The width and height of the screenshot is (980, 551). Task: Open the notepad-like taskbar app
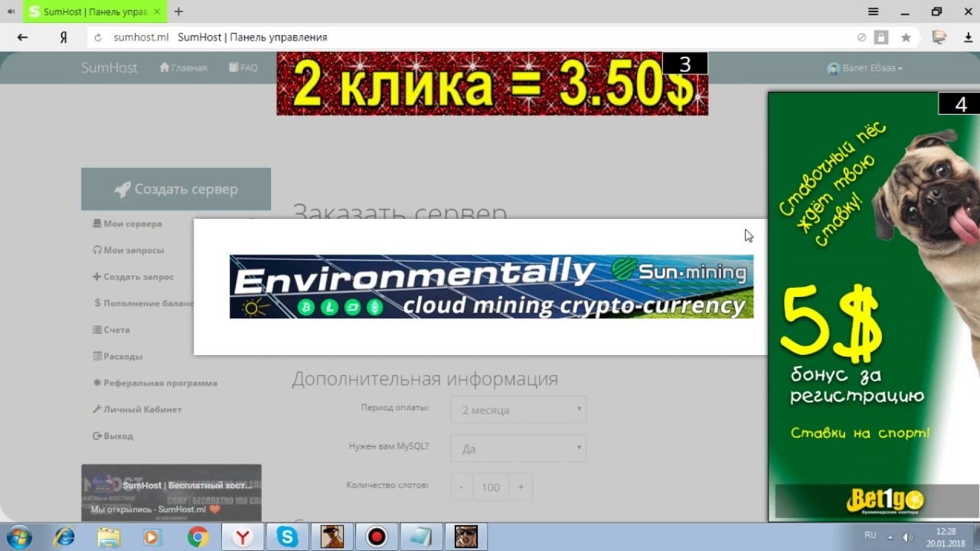point(421,536)
